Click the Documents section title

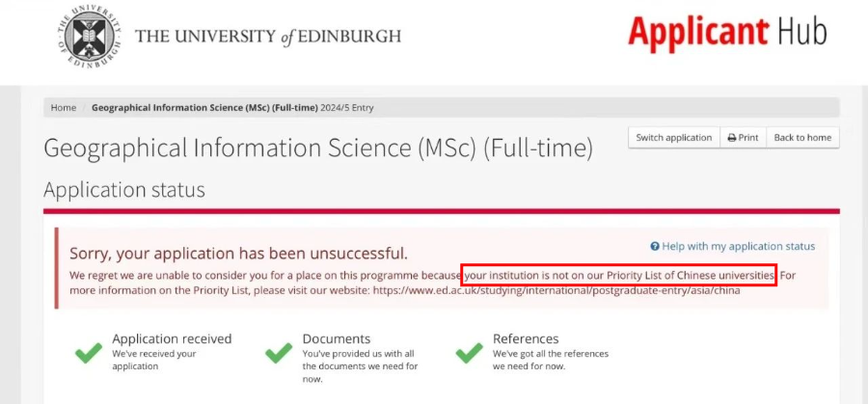coord(336,338)
